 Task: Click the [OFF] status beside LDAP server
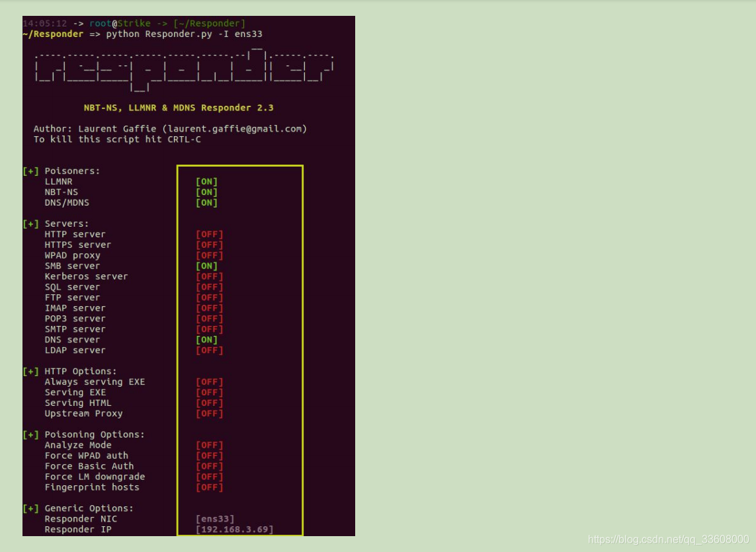pos(209,350)
